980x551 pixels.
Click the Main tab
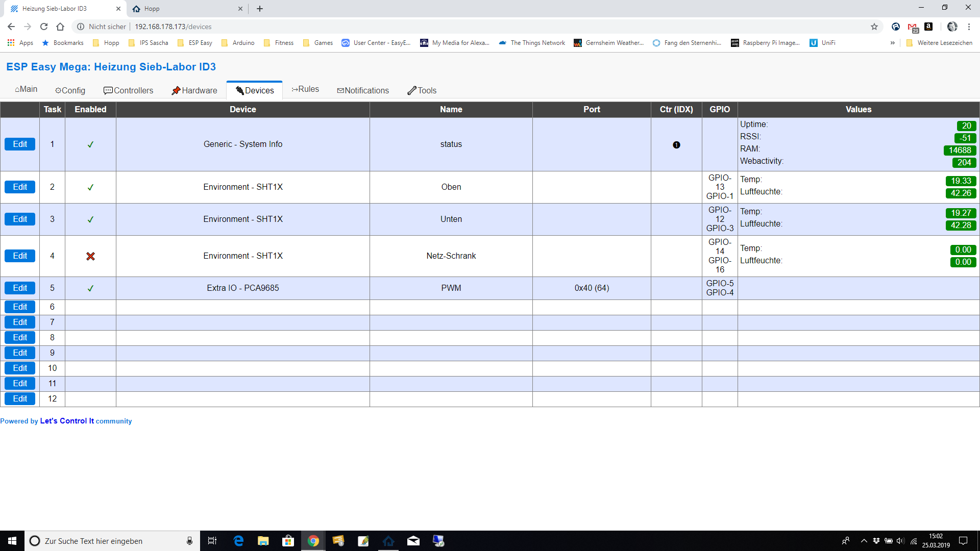[26, 90]
